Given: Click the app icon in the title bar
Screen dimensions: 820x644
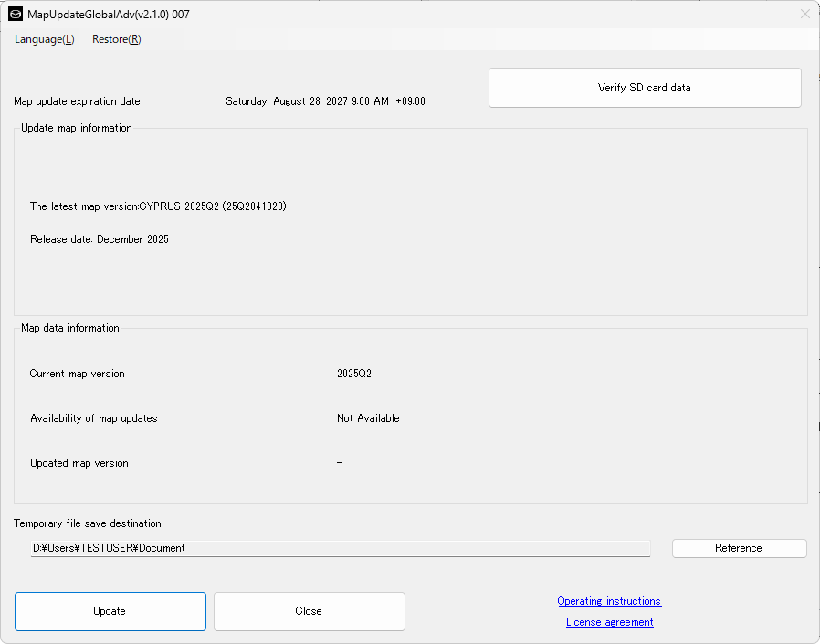Looking at the screenshot, I should pos(16,15).
